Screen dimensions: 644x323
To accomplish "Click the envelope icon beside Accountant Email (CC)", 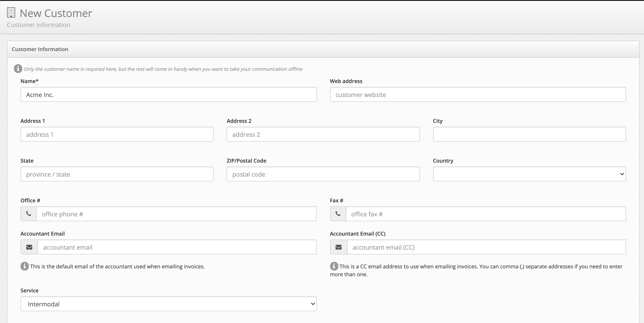I will tap(339, 247).
